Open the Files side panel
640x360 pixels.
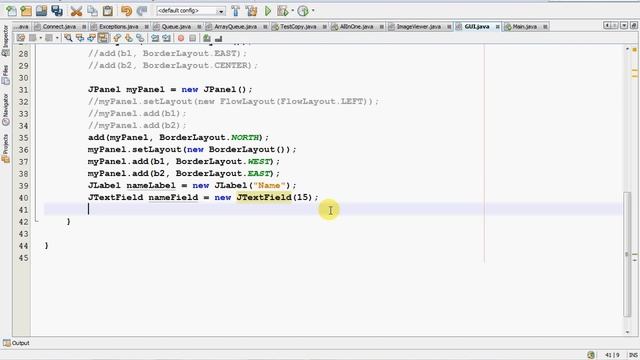click(x=5, y=75)
